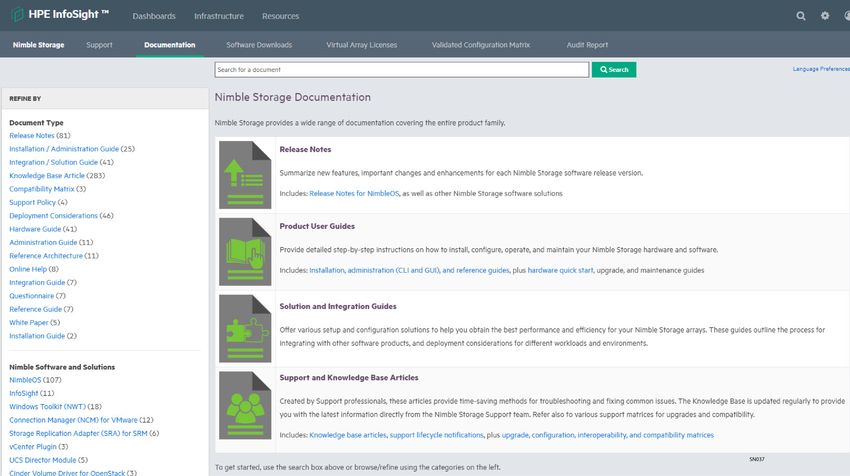The height and width of the screenshot is (476, 850).
Task: Click Support and Knowledge Base Articles heading
Action: click(349, 378)
